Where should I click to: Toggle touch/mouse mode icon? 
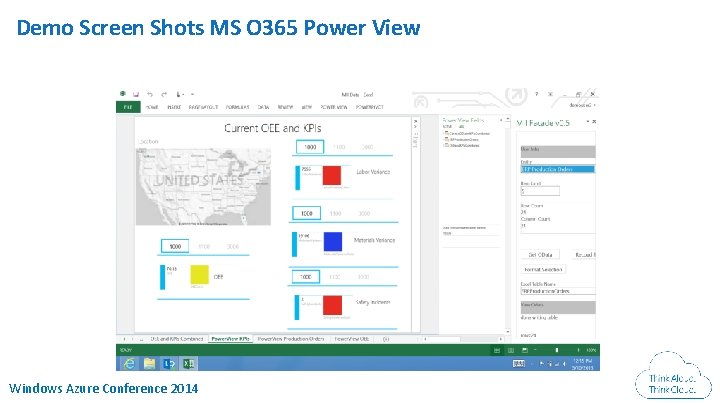[179, 94]
